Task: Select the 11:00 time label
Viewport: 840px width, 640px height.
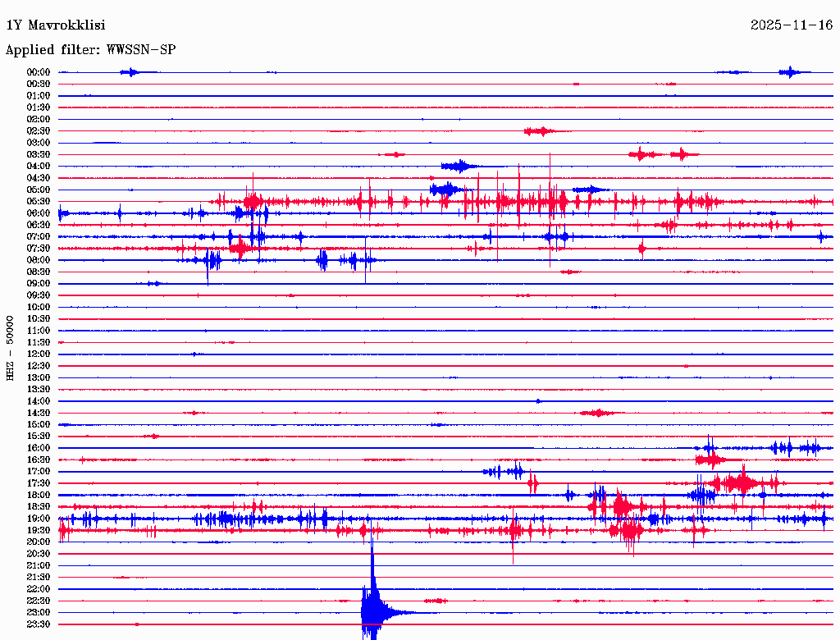Action: click(39, 331)
